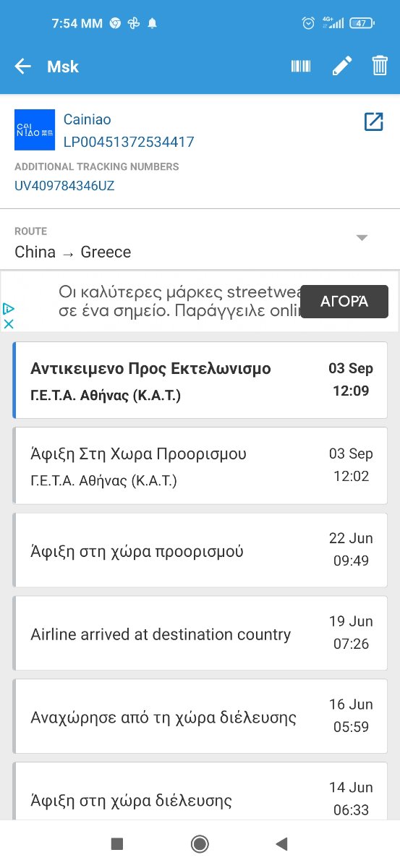
Task: Tap the Cainiao carrier logo
Action: coord(35,130)
